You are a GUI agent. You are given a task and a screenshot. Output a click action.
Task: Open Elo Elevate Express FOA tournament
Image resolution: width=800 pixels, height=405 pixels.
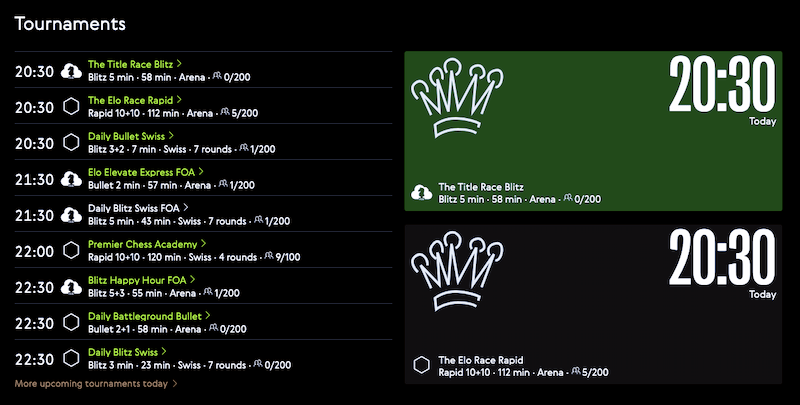click(x=141, y=172)
